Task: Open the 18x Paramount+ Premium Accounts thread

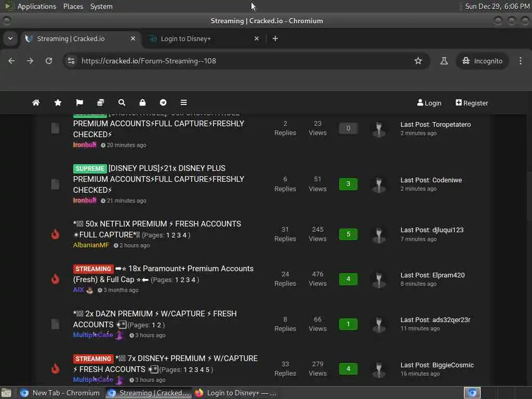Action: (163, 274)
